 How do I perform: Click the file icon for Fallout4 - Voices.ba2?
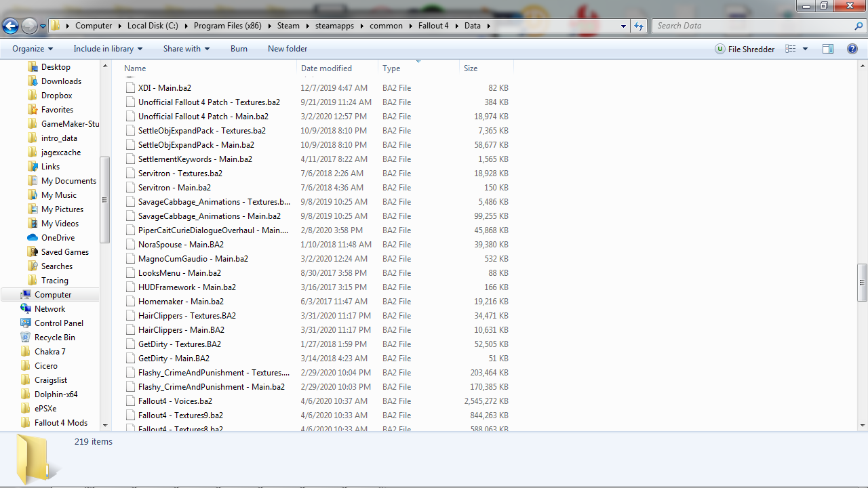[131, 401]
